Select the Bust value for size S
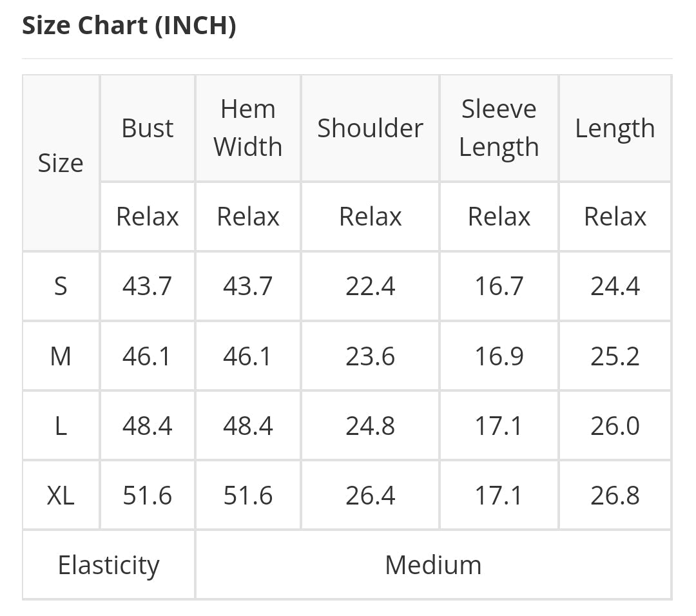The height and width of the screenshot is (616, 696). pos(148,285)
